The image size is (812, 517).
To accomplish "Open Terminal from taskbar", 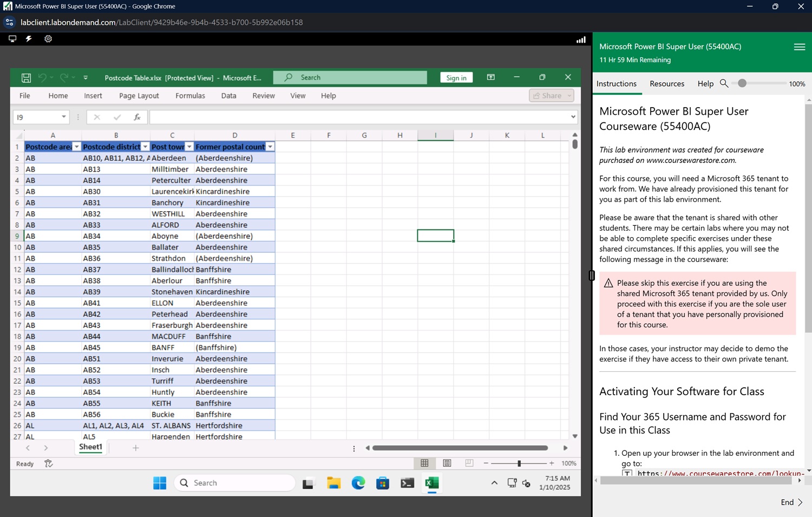I will click(408, 483).
